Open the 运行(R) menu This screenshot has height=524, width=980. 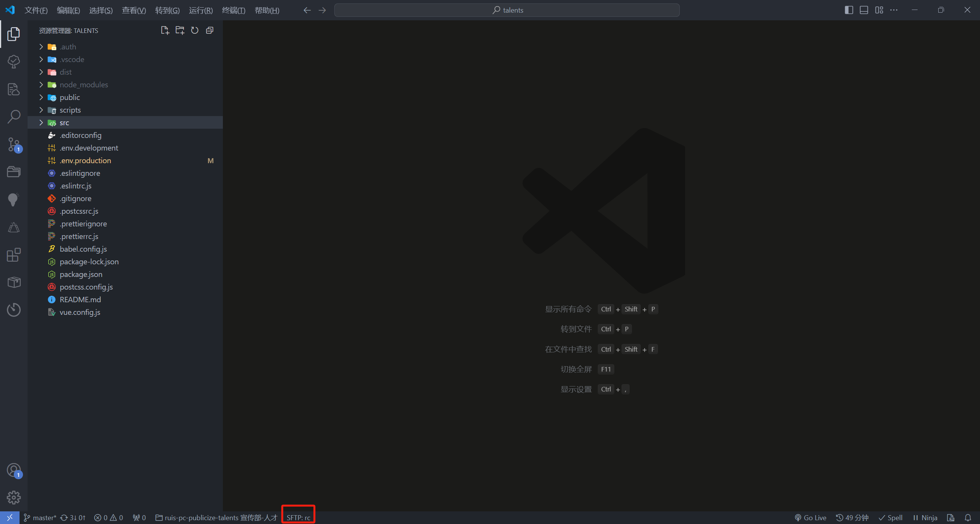click(x=201, y=10)
